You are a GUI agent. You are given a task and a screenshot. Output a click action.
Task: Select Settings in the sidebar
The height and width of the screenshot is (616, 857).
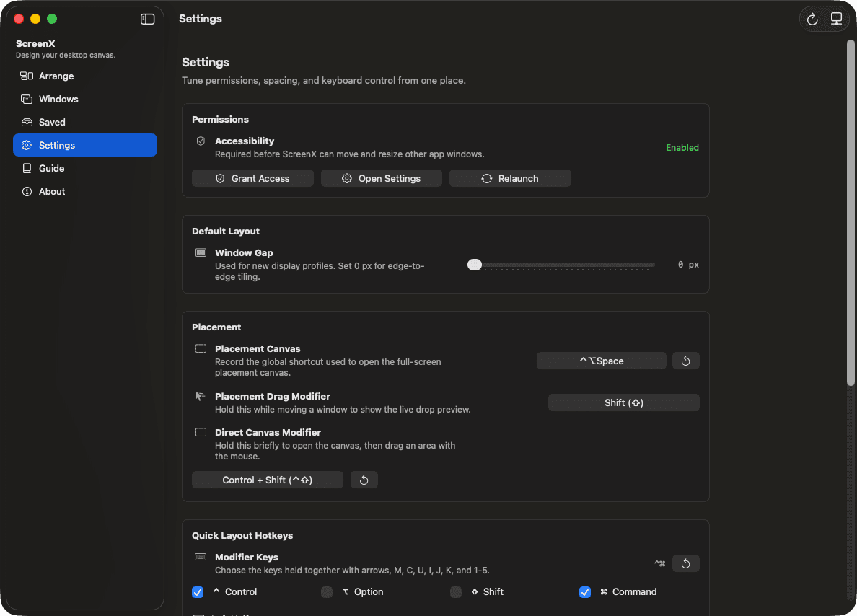tap(85, 145)
